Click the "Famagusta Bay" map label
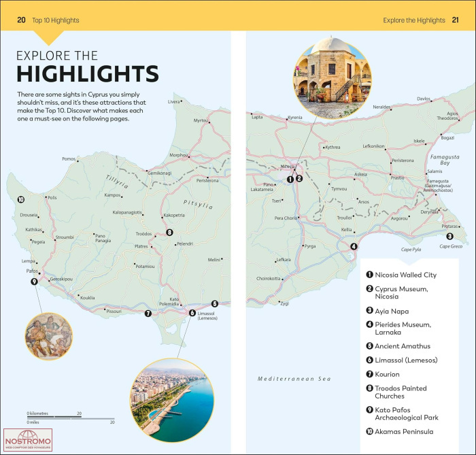The image size is (476, 455). (x=441, y=161)
